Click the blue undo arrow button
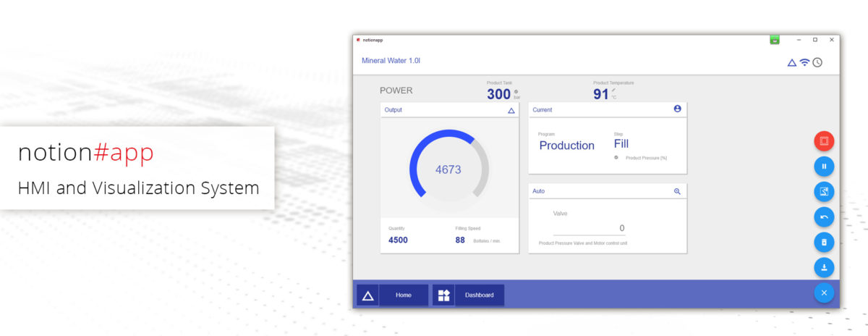This screenshot has width=868, height=336. [824, 217]
